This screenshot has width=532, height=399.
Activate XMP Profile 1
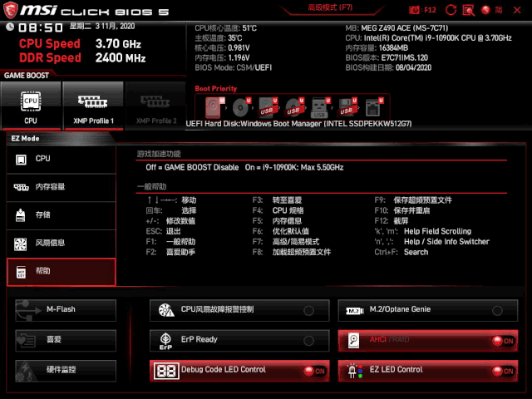pyautogui.click(x=91, y=105)
